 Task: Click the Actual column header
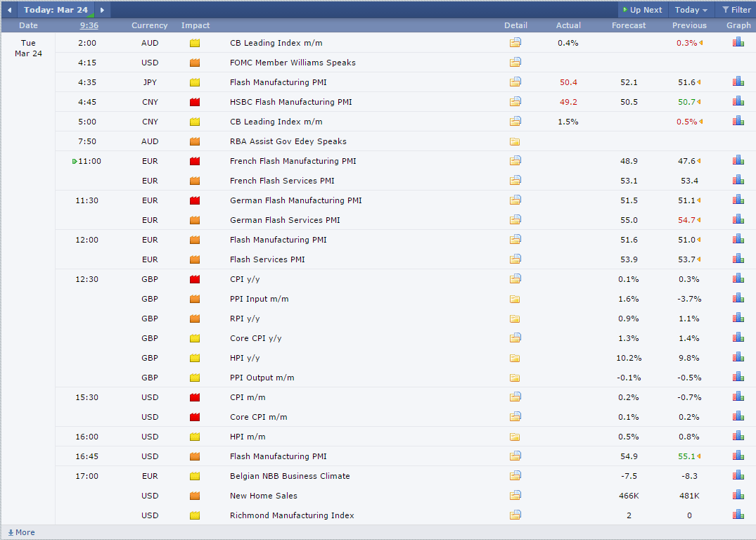(x=568, y=25)
